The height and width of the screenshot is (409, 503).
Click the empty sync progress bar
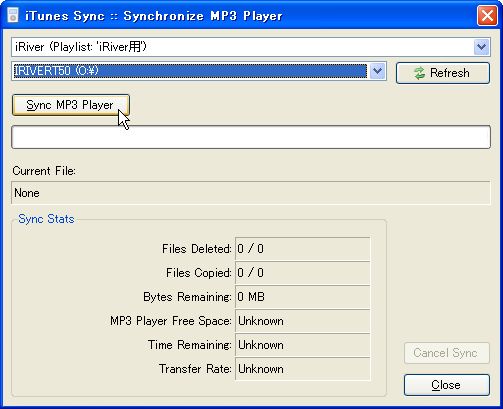pyautogui.click(x=251, y=137)
